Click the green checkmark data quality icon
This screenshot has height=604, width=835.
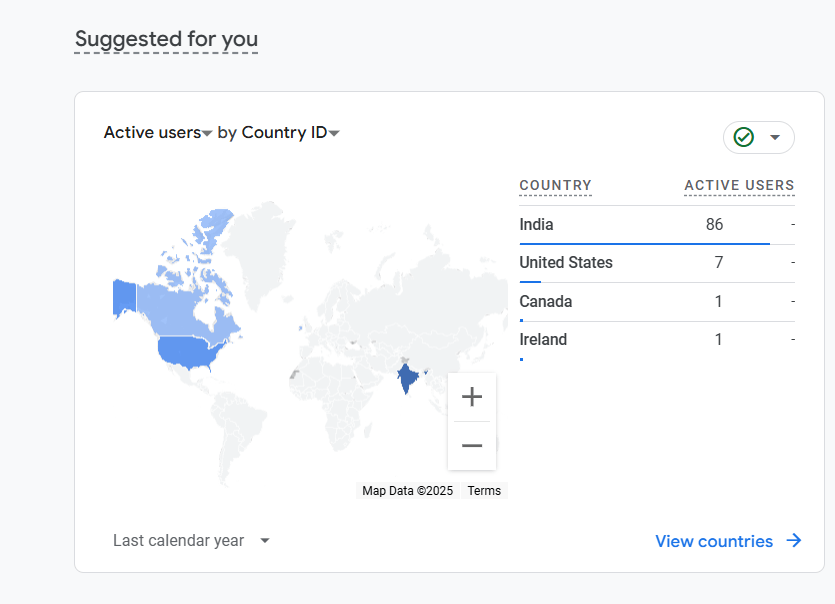[743, 137]
